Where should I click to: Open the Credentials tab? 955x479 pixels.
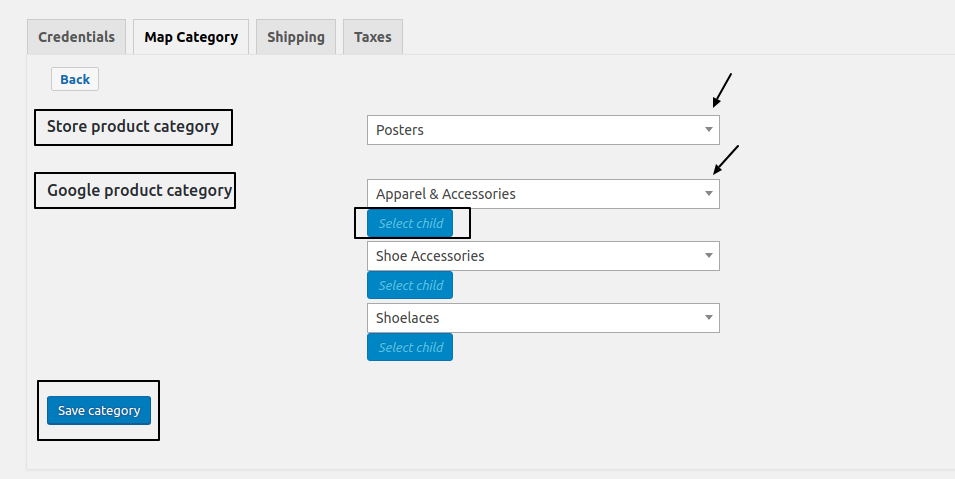click(x=77, y=37)
